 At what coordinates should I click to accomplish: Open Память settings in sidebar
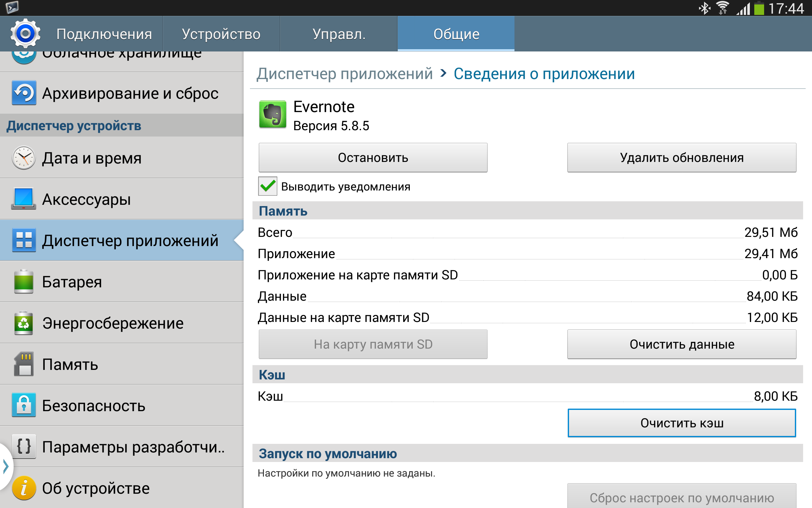pos(121,364)
